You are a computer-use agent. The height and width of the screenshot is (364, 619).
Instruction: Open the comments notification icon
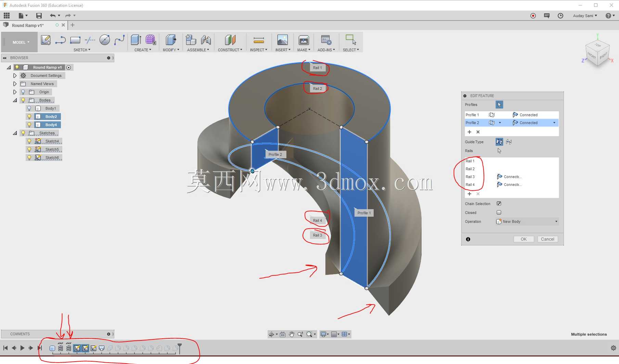pos(547,16)
